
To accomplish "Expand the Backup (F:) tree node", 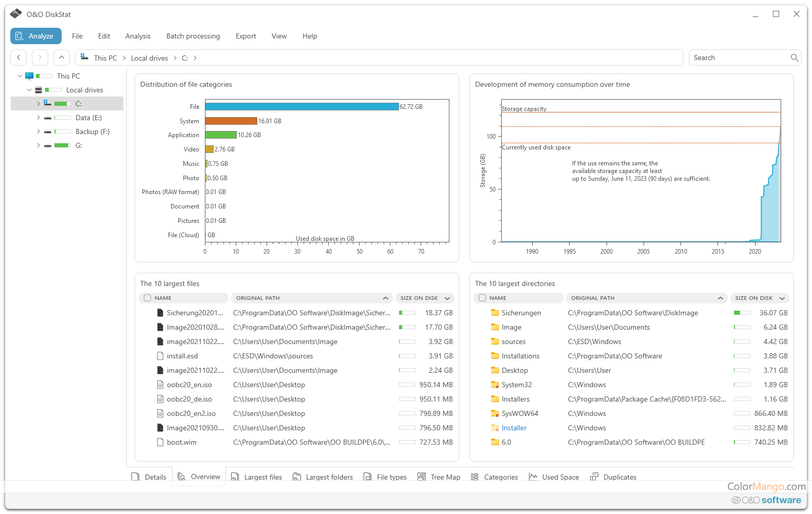I will 38,131.
